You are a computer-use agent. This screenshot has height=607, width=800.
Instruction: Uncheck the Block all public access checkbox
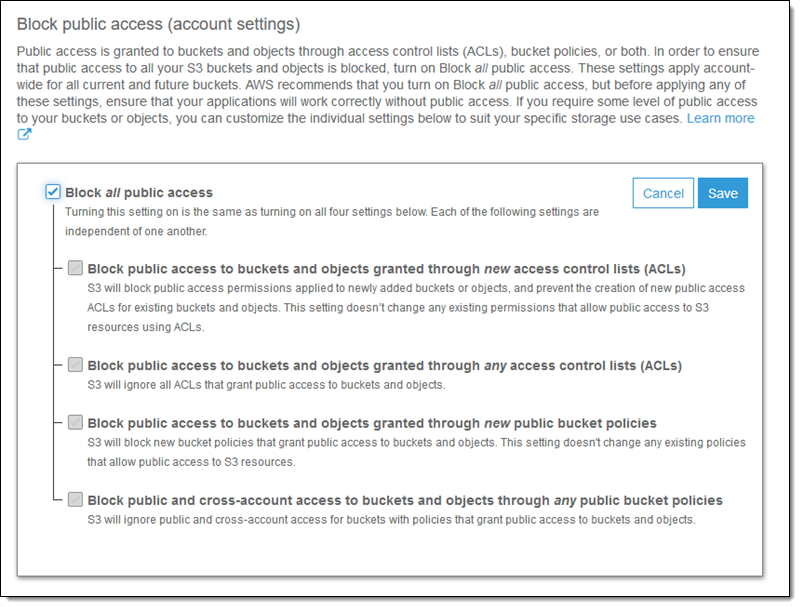point(53,192)
